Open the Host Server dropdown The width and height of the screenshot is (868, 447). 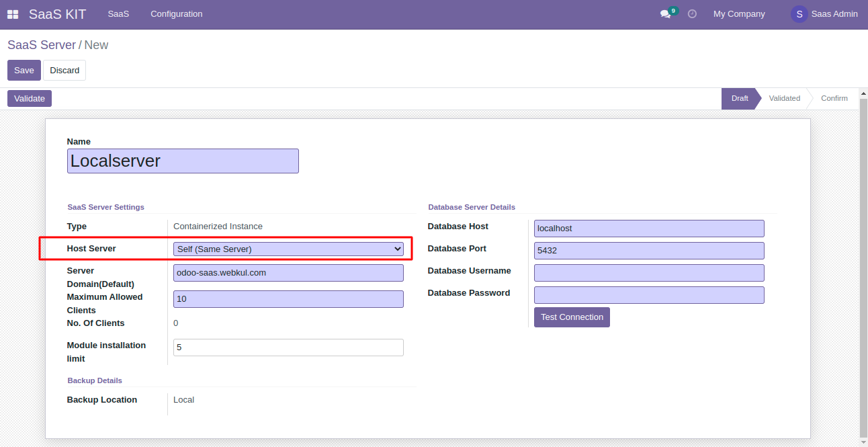(x=288, y=249)
